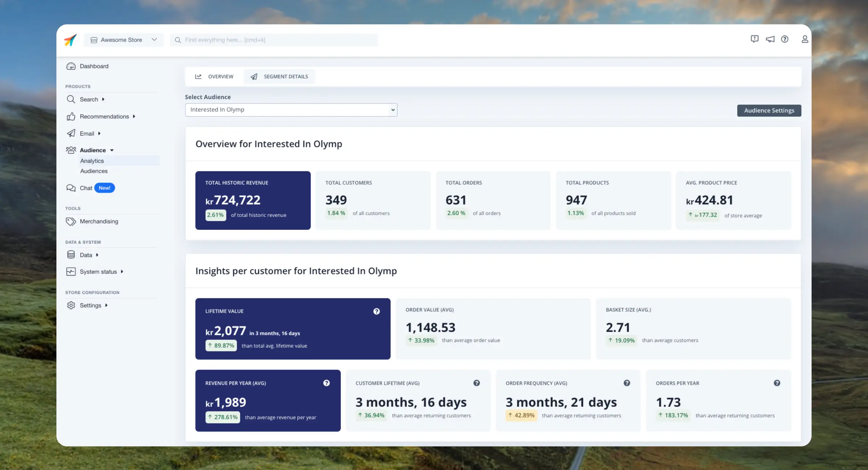The image size is (868, 470).
Task: Expand the Data submenu arrow
Action: coord(97,255)
